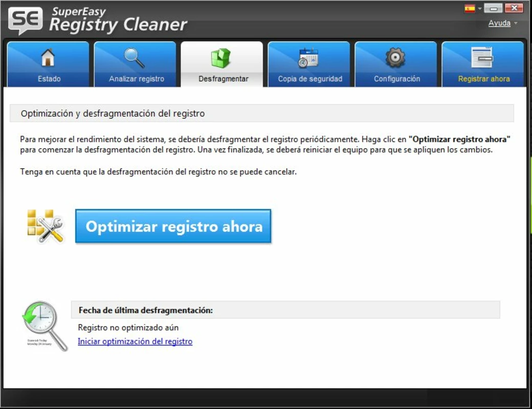
Task: Click the house icon on Estado tab
Action: [48, 57]
